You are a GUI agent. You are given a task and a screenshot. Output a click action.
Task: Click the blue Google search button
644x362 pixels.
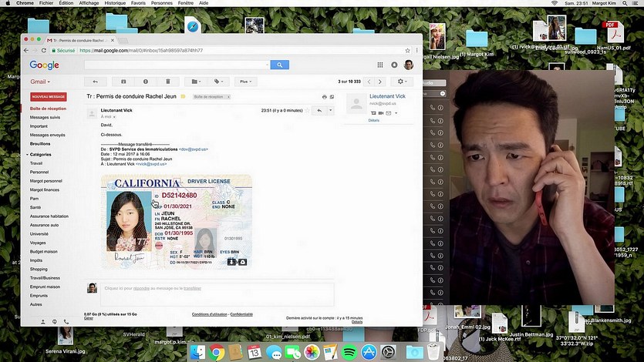(278, 65)
